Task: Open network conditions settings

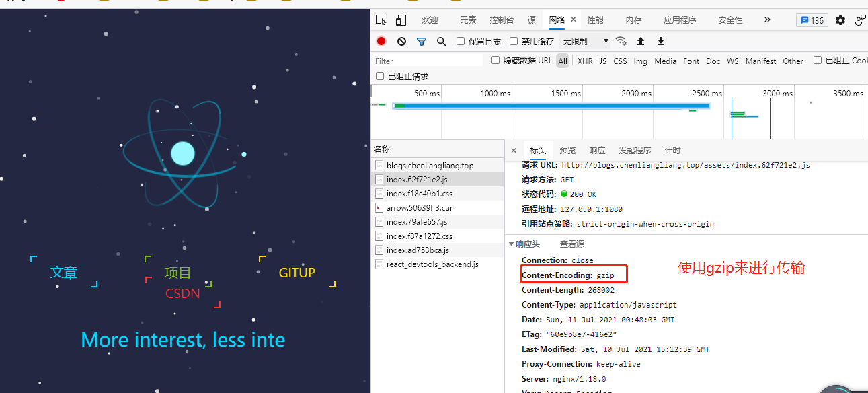Action: 621,41
